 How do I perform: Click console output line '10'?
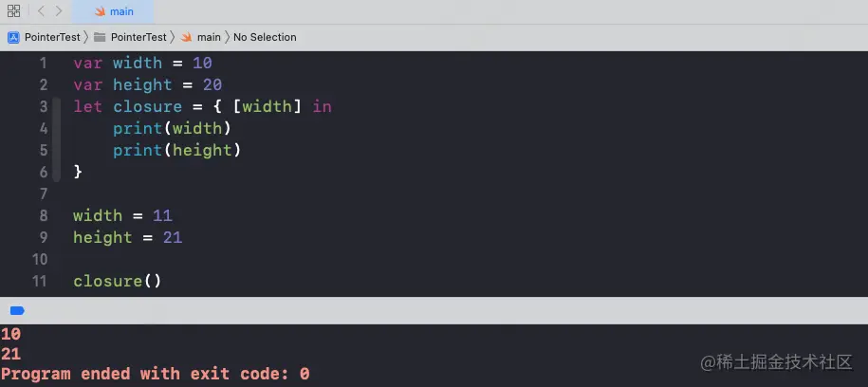tap(10, 334)
